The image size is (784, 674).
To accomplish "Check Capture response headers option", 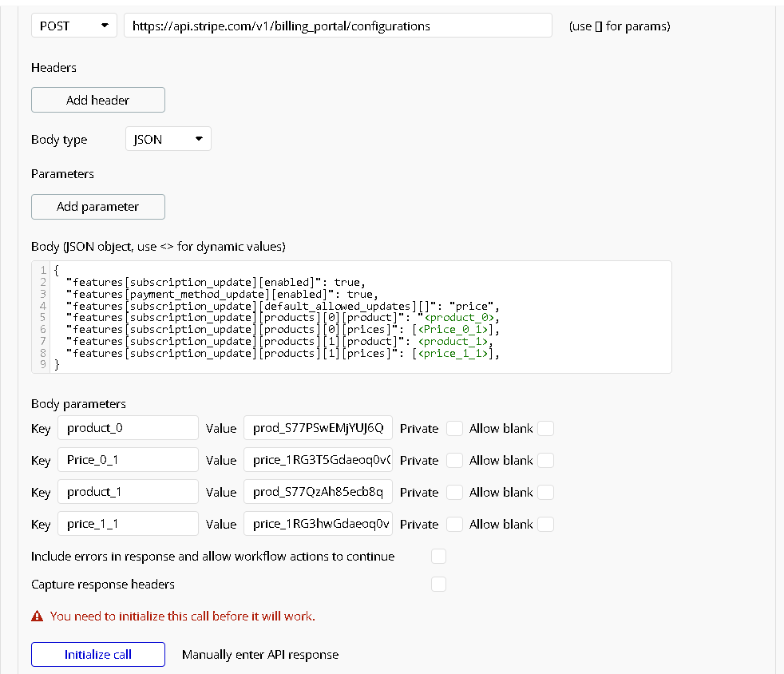I will tap(438, 585).
